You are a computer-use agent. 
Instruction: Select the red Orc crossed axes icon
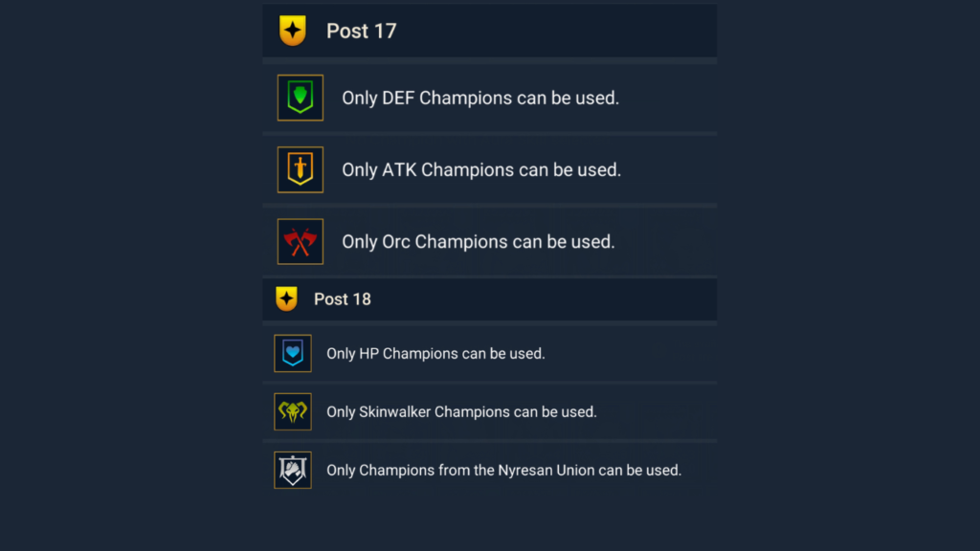(301, 241)
